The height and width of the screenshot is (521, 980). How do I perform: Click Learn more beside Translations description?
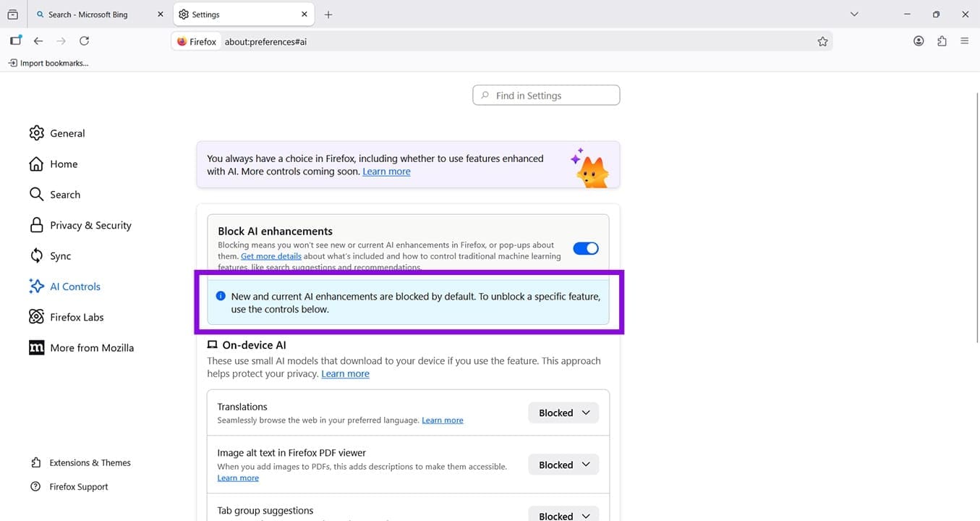point(443,420)
